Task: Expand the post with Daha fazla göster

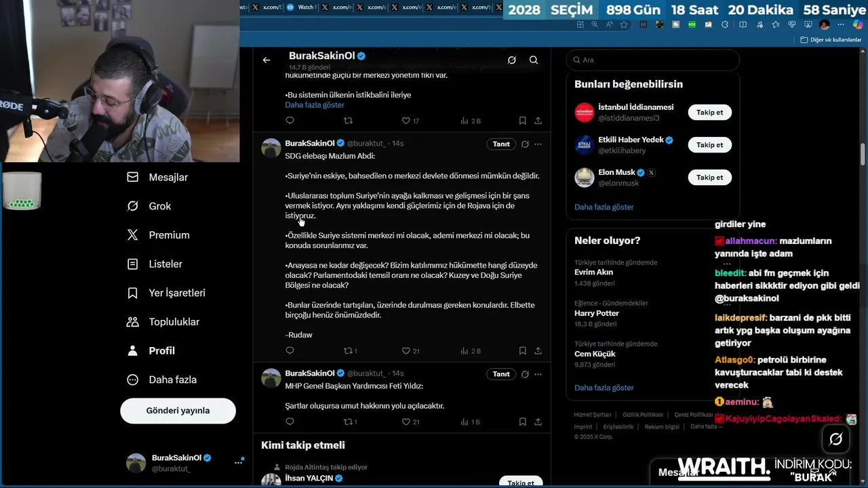Action: pyautogui.click(x=315, y=105)
